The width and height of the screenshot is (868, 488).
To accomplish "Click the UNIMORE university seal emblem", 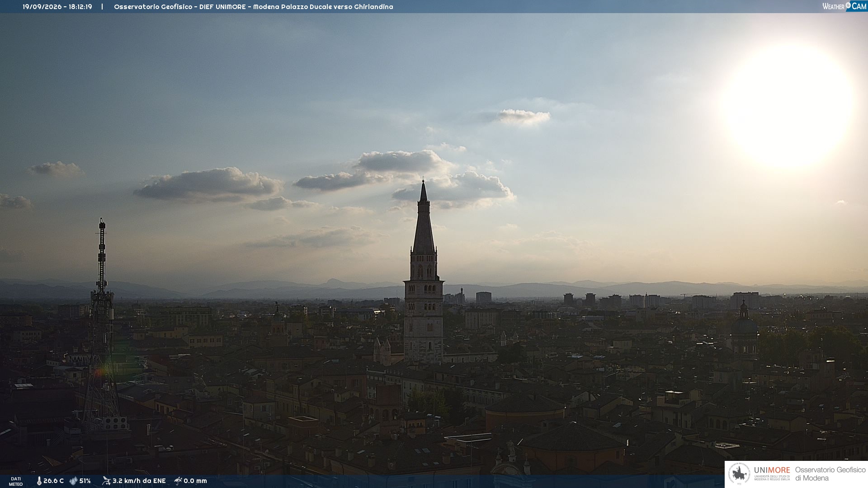I will pos(740,474).
